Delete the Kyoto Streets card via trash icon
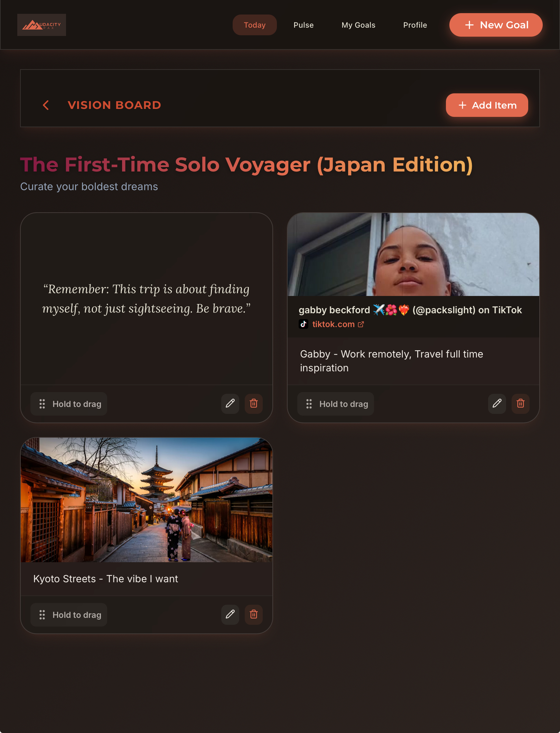Viewport: 560px width, 733px height. pyautogui.click(x=254, y=614)
